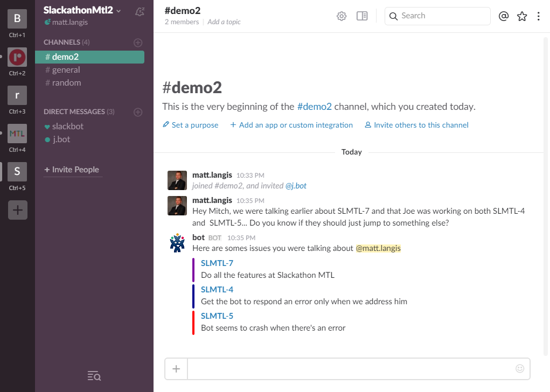Open quick switcher icon at sidebar bottom
This screenshot has width=550, height=392.
[94, 376]
